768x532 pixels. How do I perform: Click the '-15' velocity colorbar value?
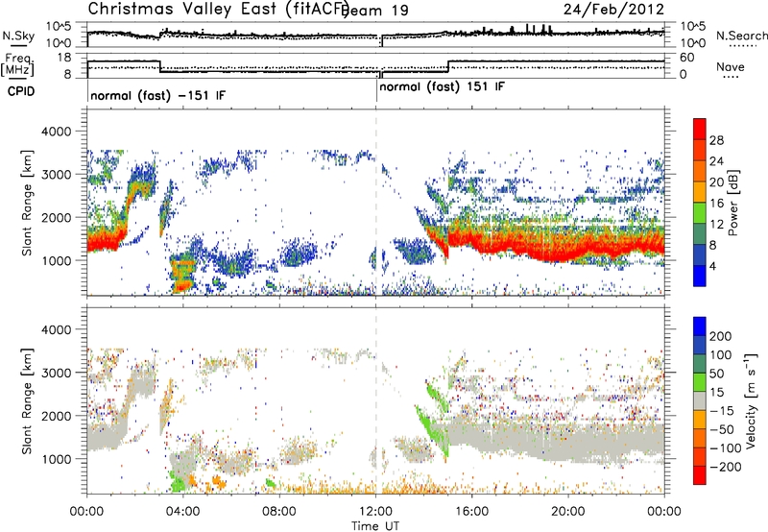coord(722,411)
